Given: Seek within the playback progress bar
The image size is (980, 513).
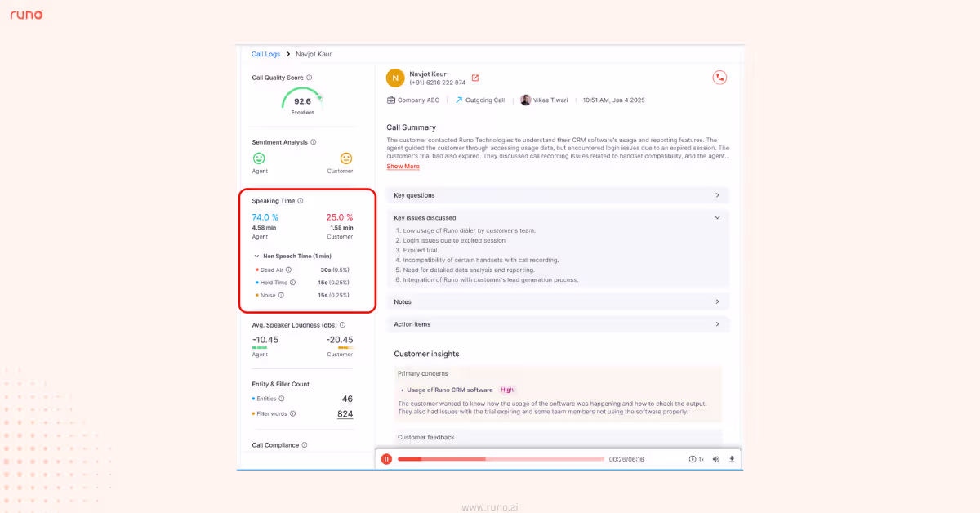Looking at the screenshot, I should (501, 458).
